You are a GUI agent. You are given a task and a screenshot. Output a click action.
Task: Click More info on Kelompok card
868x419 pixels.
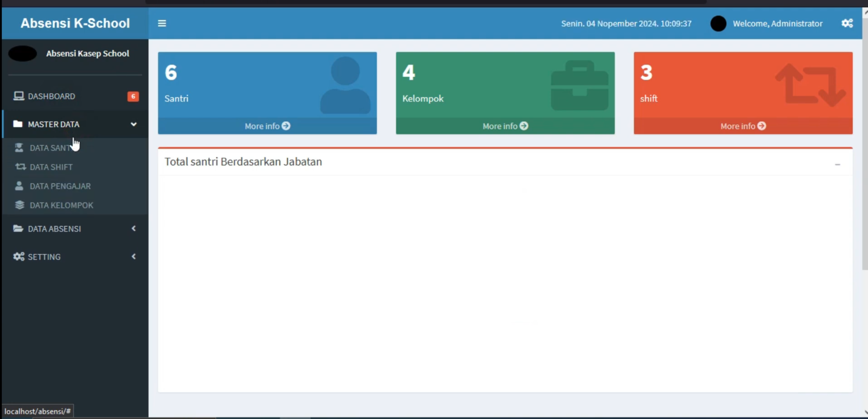505,126
